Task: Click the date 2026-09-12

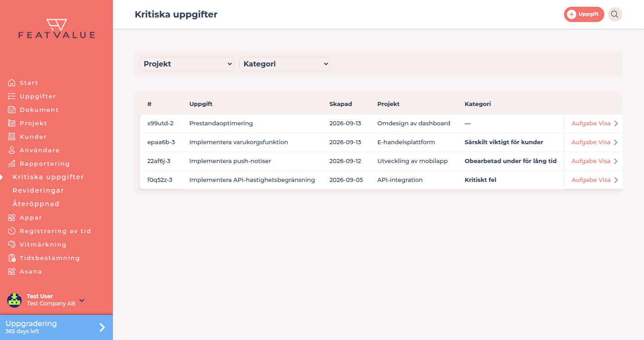Action: click(345, 161)
